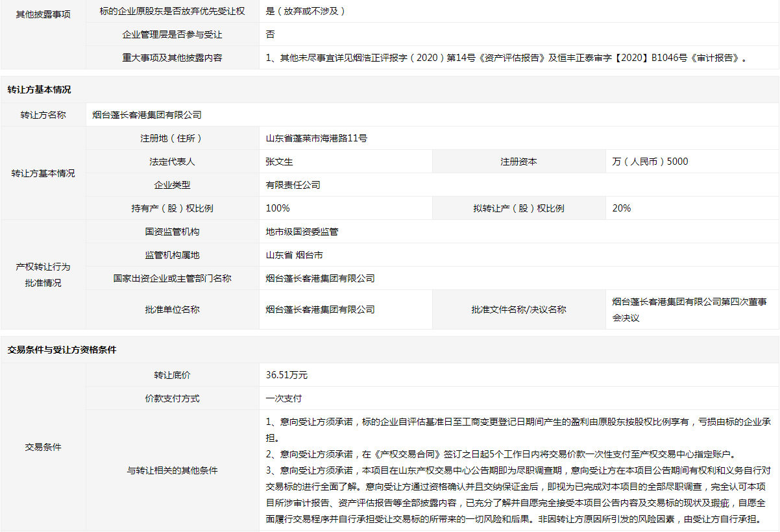
Task: Click condition 3 about 尽职调查期
Action: pyautogui.click(x=517, y=494)
